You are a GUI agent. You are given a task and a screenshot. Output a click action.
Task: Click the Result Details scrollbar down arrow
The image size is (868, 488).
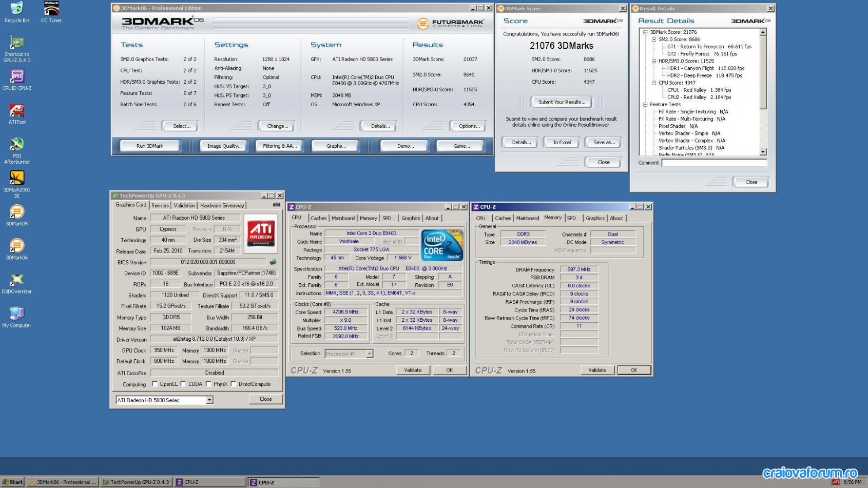[x=763, y=152]
